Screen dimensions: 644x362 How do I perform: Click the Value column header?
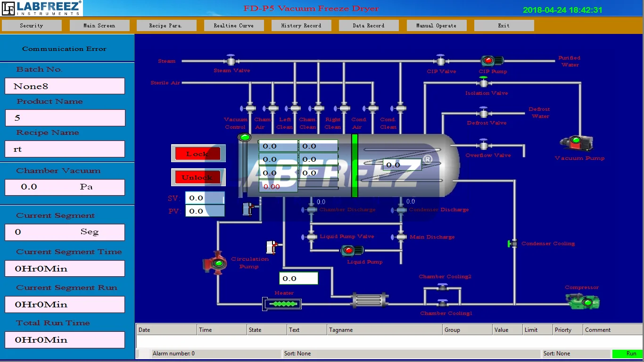click(x=508, y=330)
